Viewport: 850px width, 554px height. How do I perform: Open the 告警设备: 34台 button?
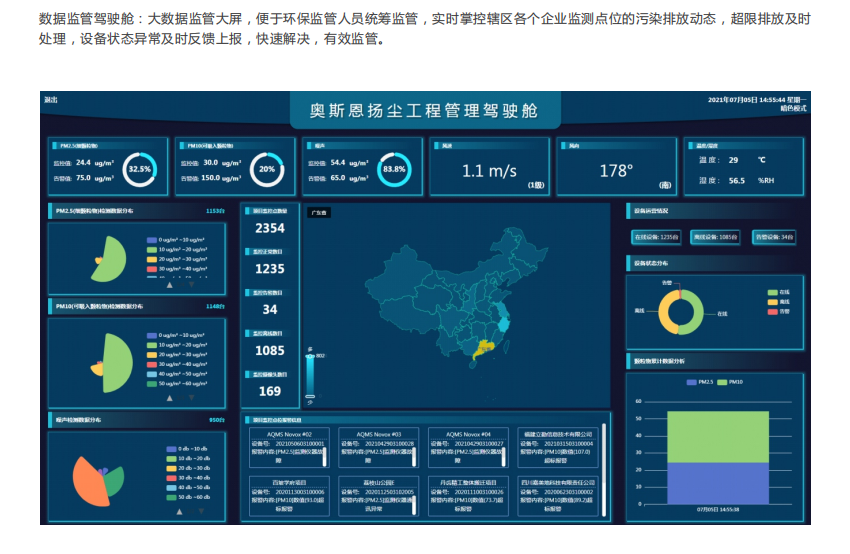[x=774, y=237]
